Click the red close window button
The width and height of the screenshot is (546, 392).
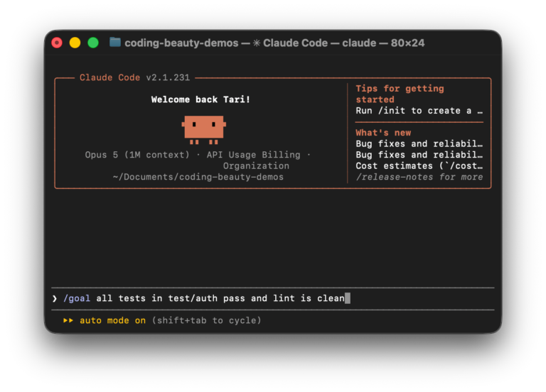point(57,43)
